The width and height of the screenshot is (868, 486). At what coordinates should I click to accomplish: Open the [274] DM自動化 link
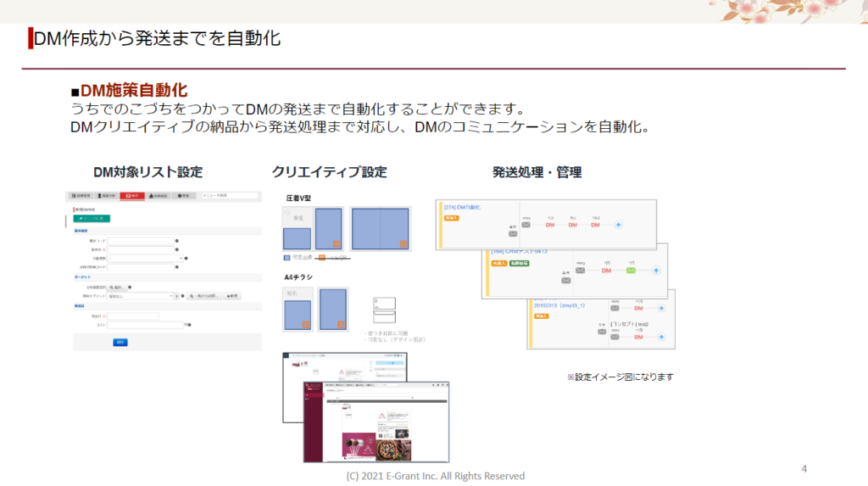click(x=462, y=207)
